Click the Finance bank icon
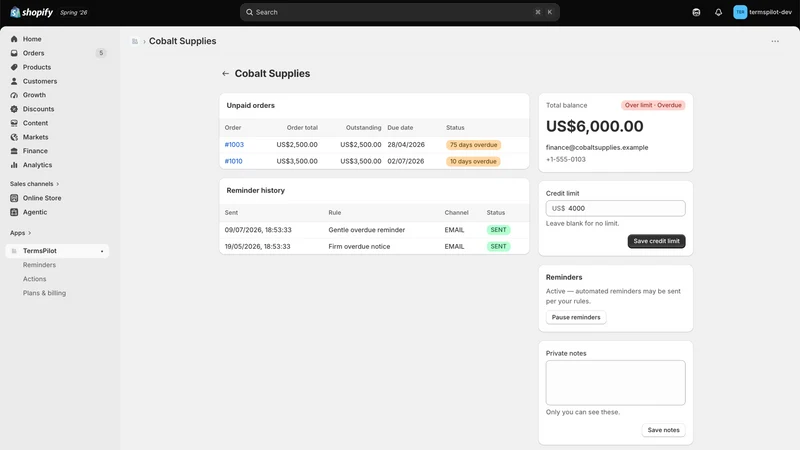The height and width of the screenshot is (450, 800). 14,151
